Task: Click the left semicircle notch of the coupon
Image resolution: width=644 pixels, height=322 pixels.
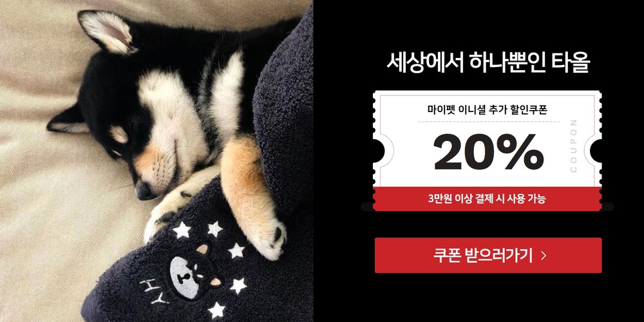Action: point(379,151)
